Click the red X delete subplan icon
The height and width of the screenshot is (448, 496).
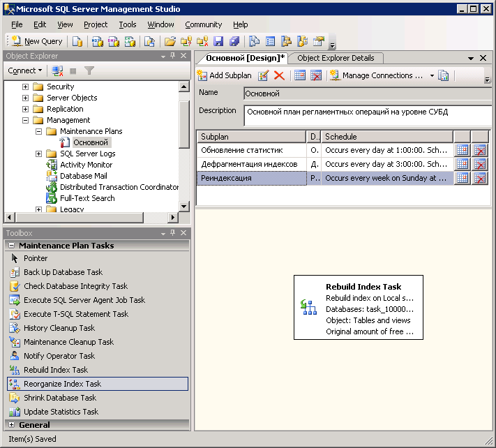click(x=279, y=75)
